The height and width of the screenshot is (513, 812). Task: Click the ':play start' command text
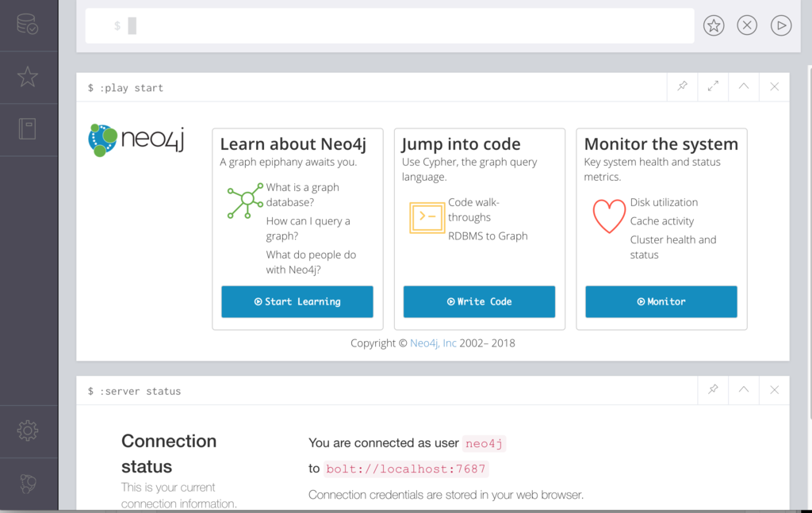click(x=132, y=88)
